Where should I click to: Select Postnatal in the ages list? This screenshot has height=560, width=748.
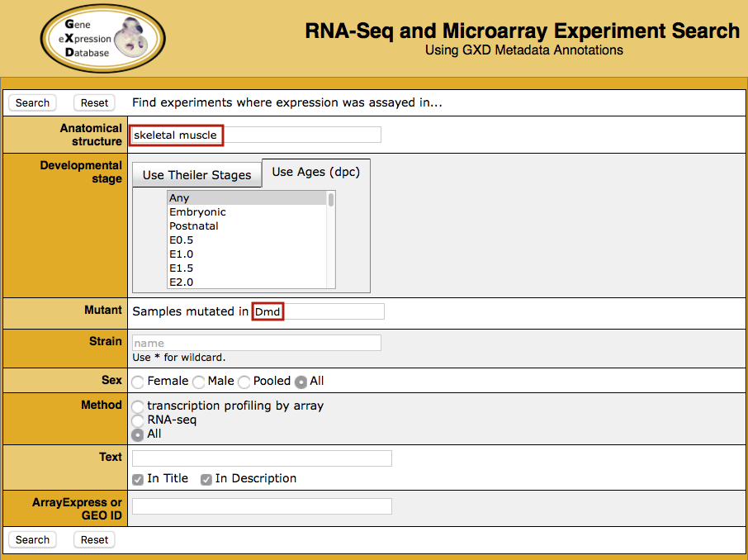coord(247,225)
